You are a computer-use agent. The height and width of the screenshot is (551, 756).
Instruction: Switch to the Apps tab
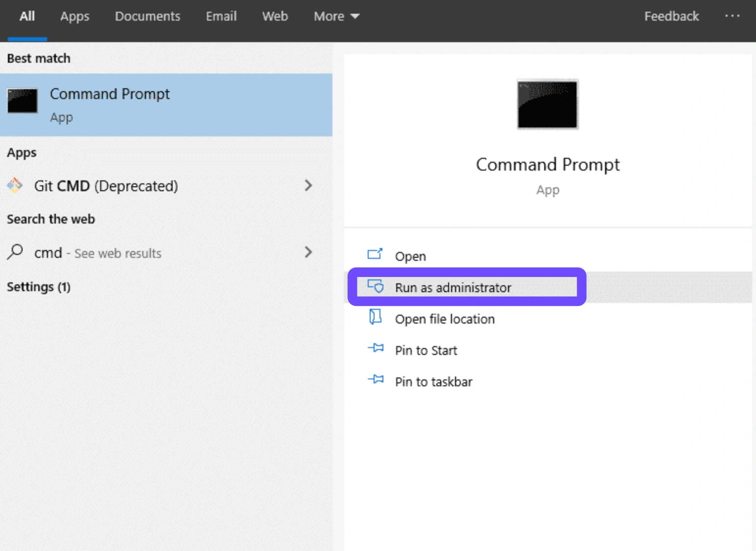coord(75,17)
